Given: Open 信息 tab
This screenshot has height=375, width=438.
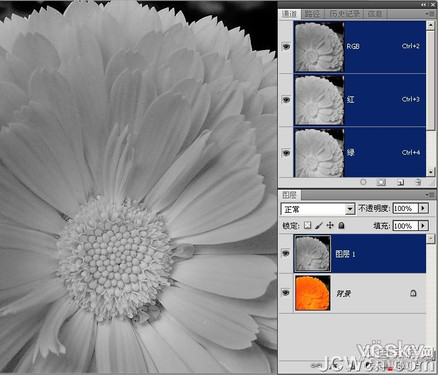Looking at the screenshot, I should point(375,14).
